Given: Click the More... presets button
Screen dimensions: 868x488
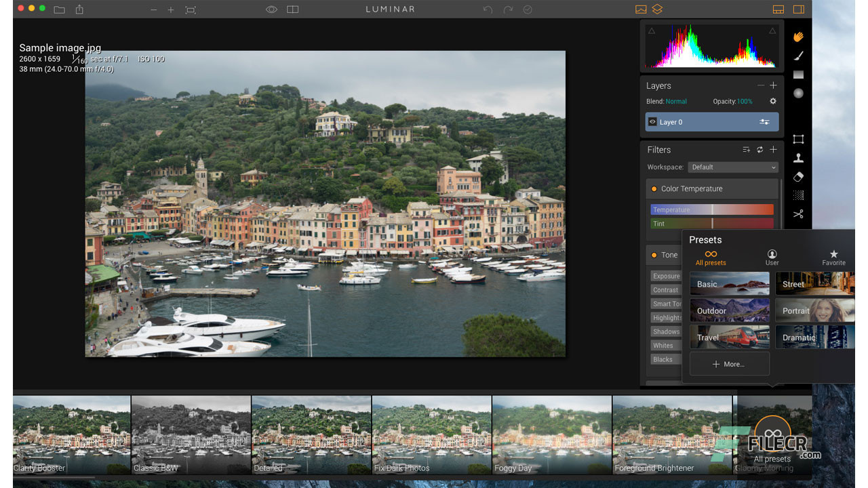Looking at the screenshot, I should (x=730, y=364).
